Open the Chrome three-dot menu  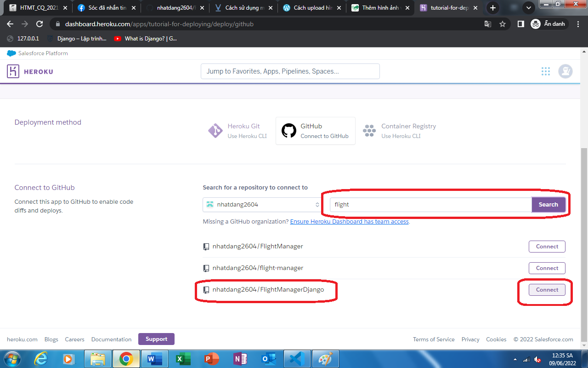point(578,24)
